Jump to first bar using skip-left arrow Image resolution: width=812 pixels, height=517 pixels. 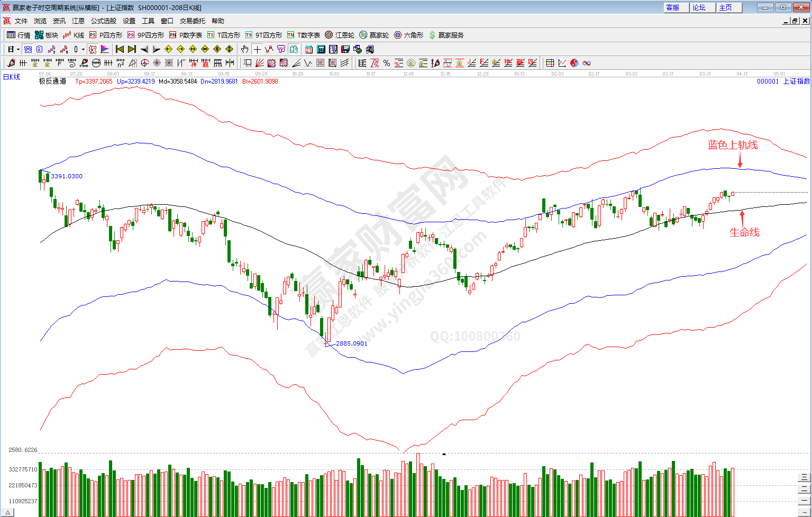point(120,49)
